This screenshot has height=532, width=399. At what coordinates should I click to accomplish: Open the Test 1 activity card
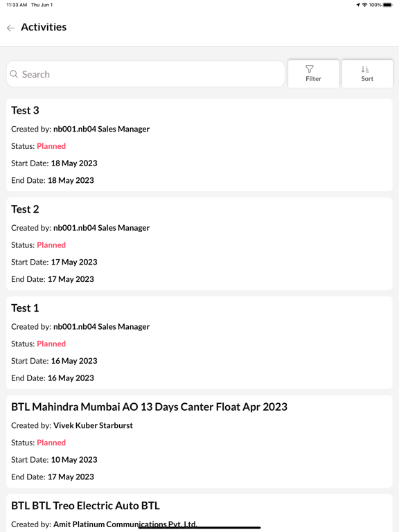(199, 343)
